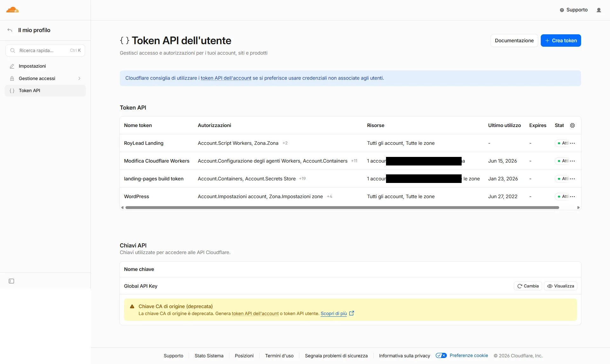
Task: Click Visualizza for Global API Key
Action: [560, 286]
